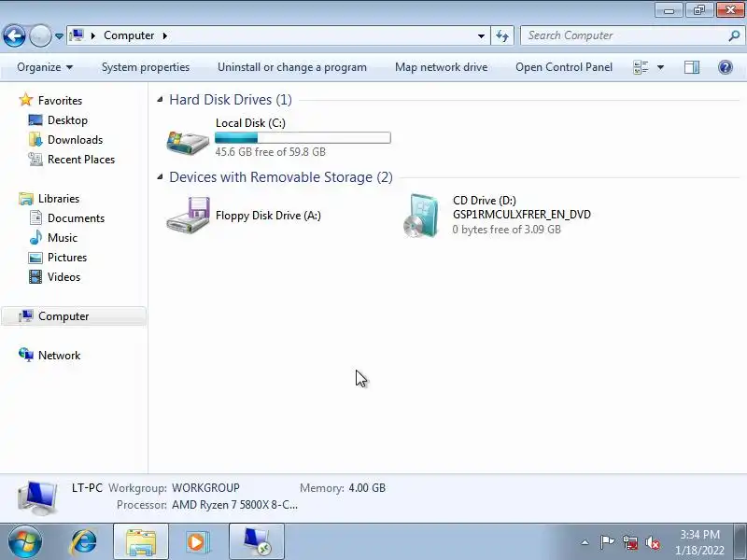The width and height of the screenshot is (747, 560).
Task: Click Devices with Removable Storage (2) header
Action: [x=281, y=177]
